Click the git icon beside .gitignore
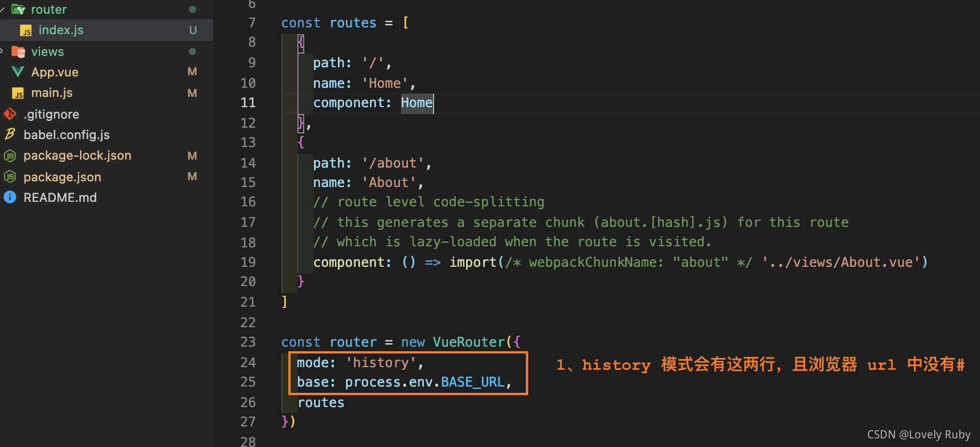 click(10, 114)
